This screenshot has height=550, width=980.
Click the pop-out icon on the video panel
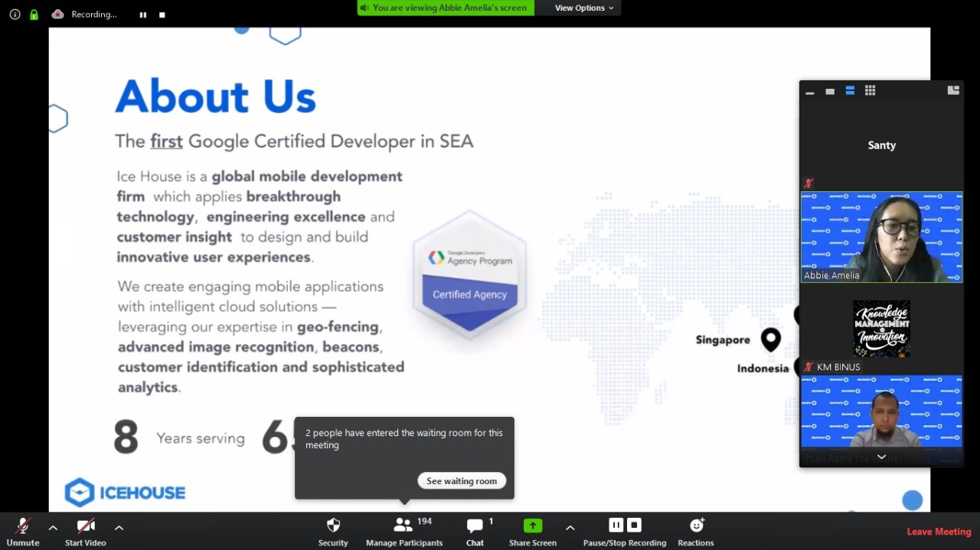953,90
